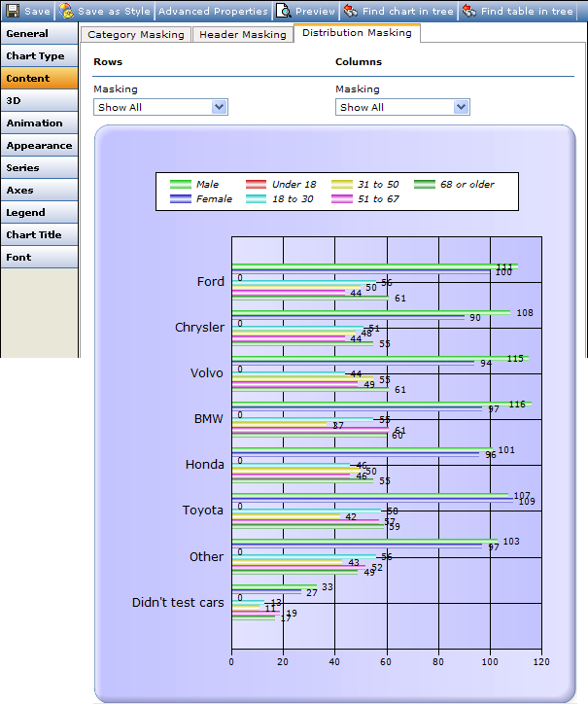Click the Columns heading
This screenshot has width=588, height=705.
click(x=359, y=61)
